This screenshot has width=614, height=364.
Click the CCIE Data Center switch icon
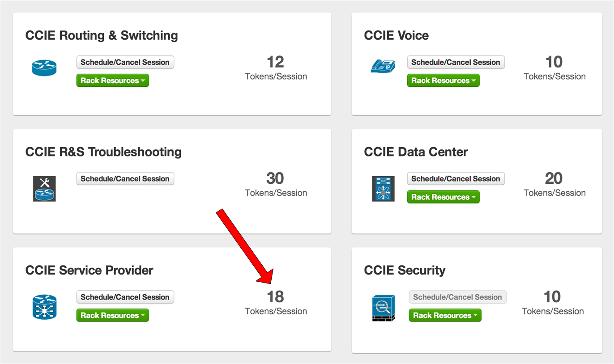383,188
